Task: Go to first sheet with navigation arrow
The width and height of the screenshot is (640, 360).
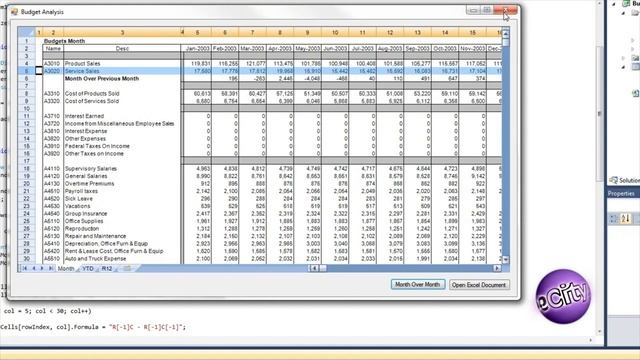Action: (x=24, y=269)
